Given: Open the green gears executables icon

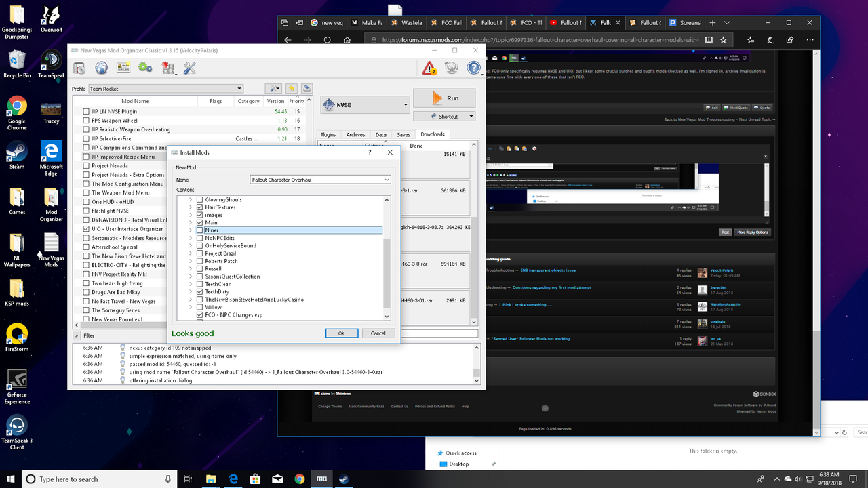Looking at the screenshot, I should point(144,68).
